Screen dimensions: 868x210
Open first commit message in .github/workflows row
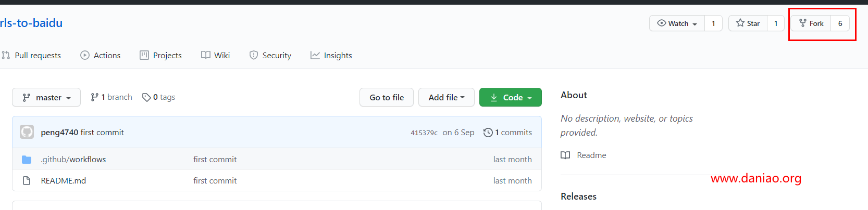215,160
